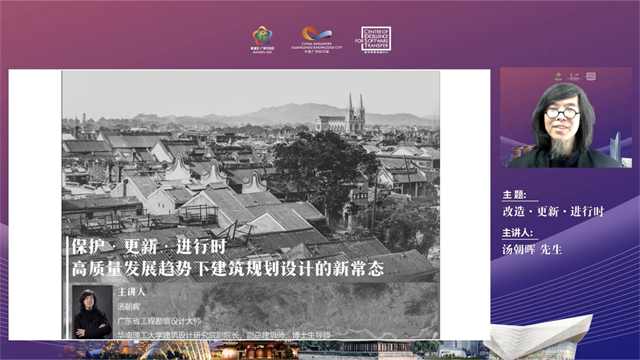Click the name 汤朝晖 on the slide

click(x=129, y=307)
